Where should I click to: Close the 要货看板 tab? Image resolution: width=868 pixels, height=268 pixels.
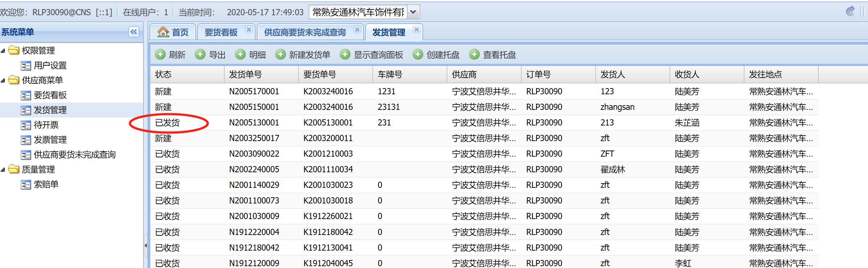click(249, 29)
